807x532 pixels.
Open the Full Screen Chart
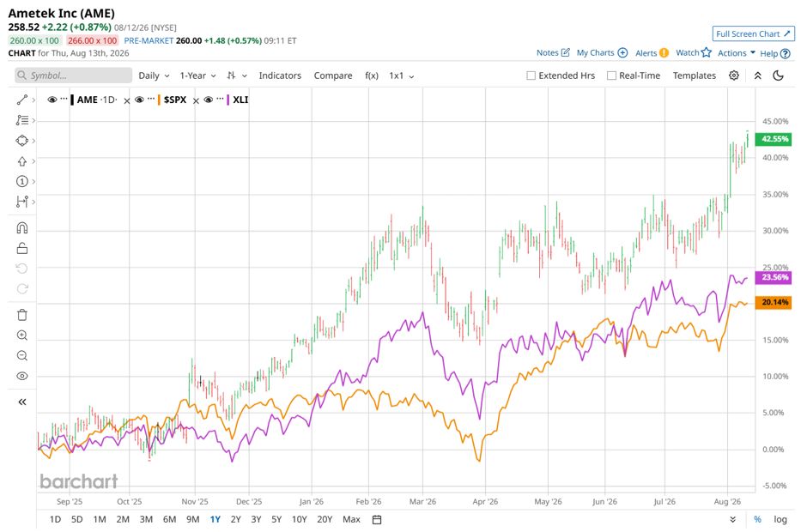point(754,34)
